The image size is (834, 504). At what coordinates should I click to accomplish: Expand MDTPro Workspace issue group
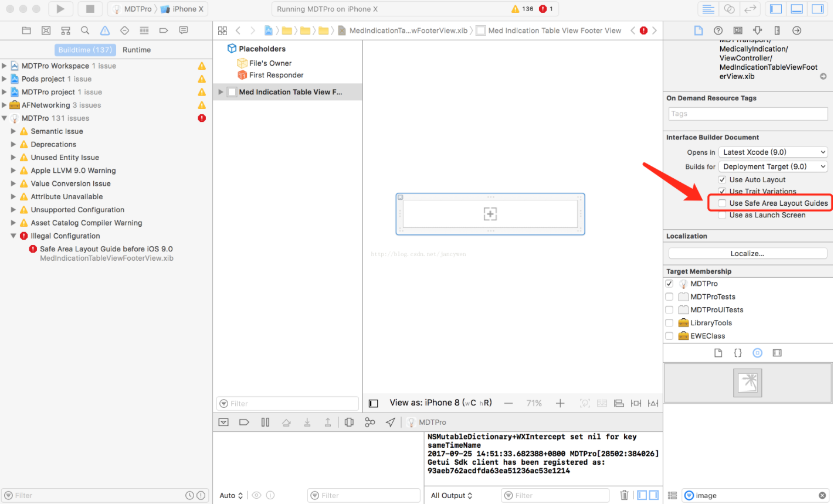point(5,66)
